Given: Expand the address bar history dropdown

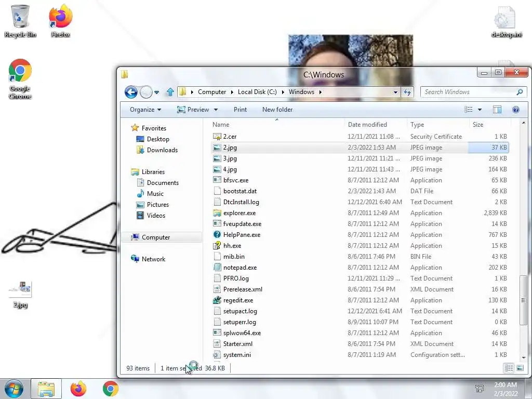Looking at the screenshot, I should (x=395, y=92).
